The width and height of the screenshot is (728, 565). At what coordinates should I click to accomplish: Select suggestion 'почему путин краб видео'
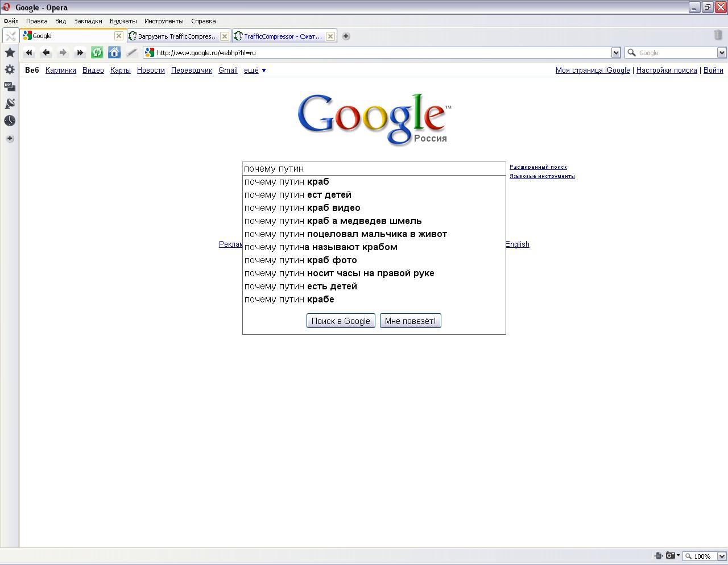[x=302, y=208]
